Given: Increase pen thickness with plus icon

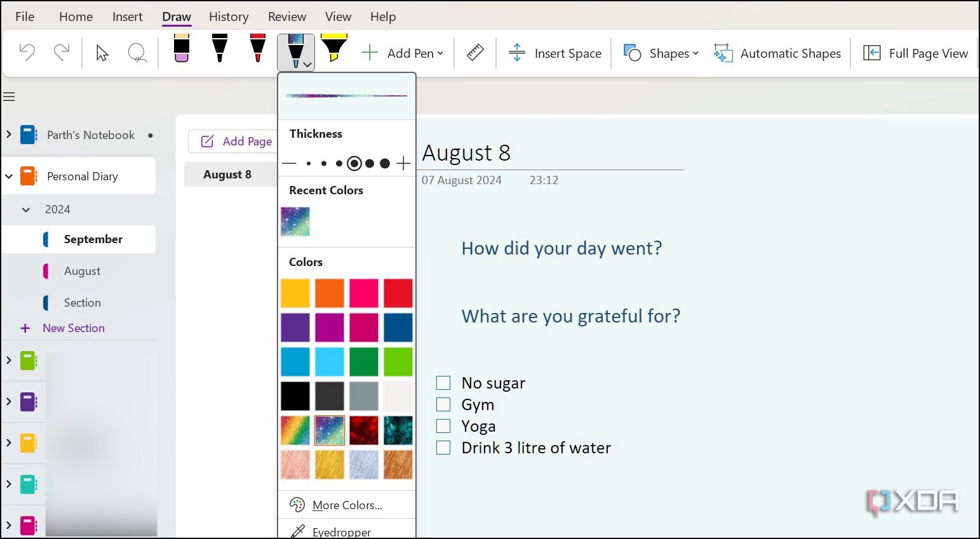Looking at the screenshot, I should tap(403, 164).
